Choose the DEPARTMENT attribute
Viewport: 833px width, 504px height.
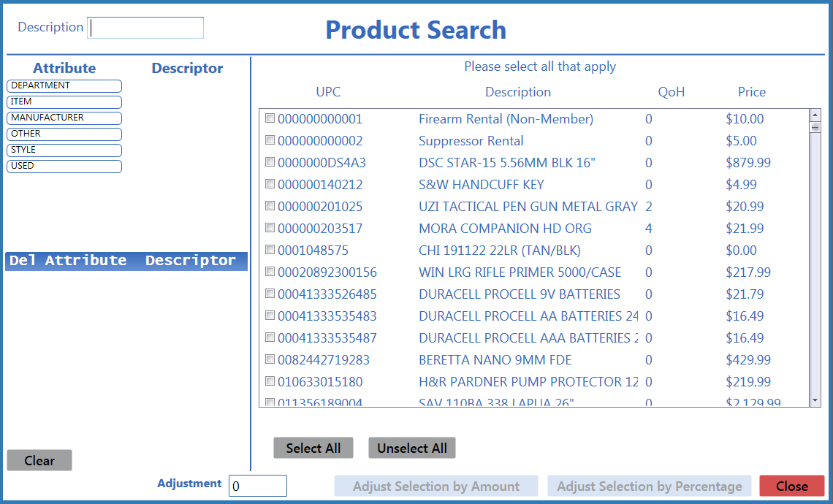[x=64, y=86]
